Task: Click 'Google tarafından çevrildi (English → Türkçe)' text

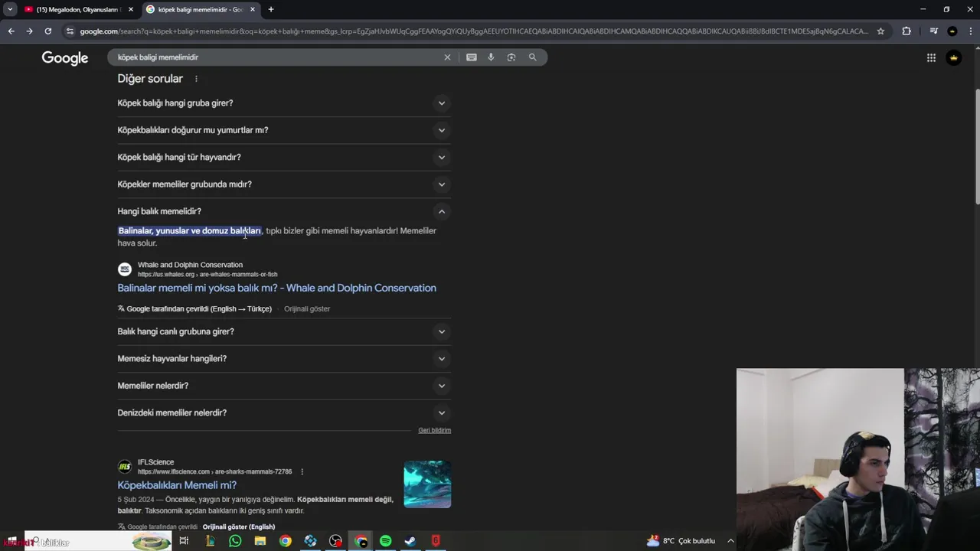Action: (x=199, y=309)
